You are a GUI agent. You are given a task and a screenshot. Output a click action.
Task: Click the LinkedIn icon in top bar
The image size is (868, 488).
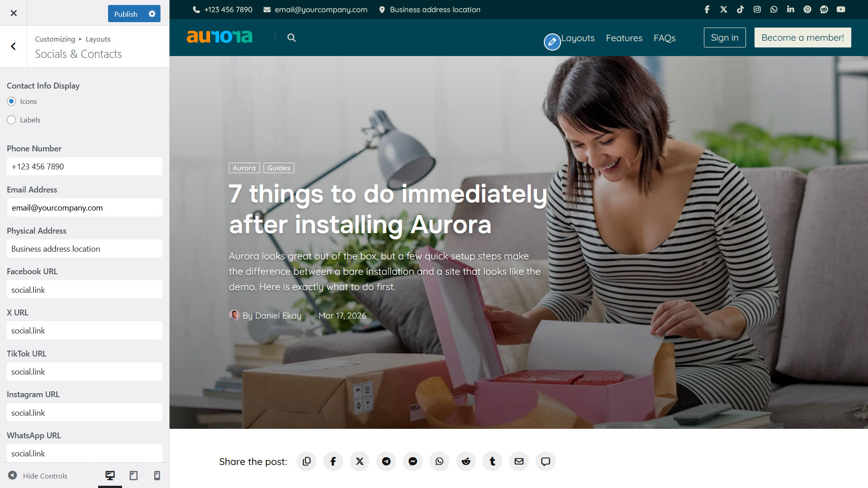point(791,9)
